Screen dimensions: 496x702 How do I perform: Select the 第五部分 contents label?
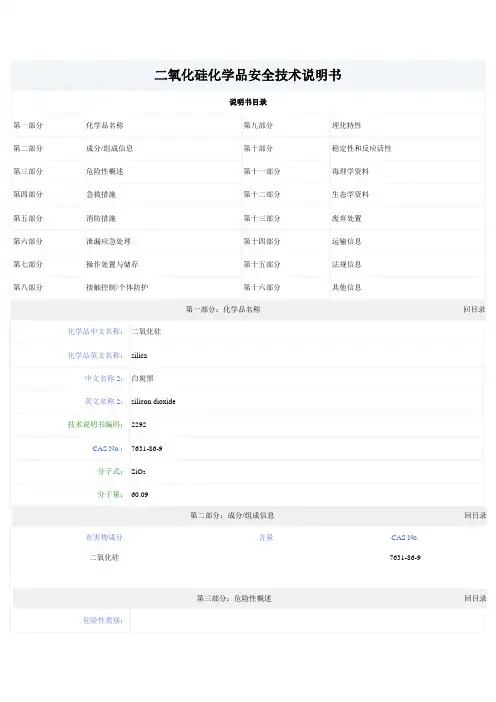28,218
